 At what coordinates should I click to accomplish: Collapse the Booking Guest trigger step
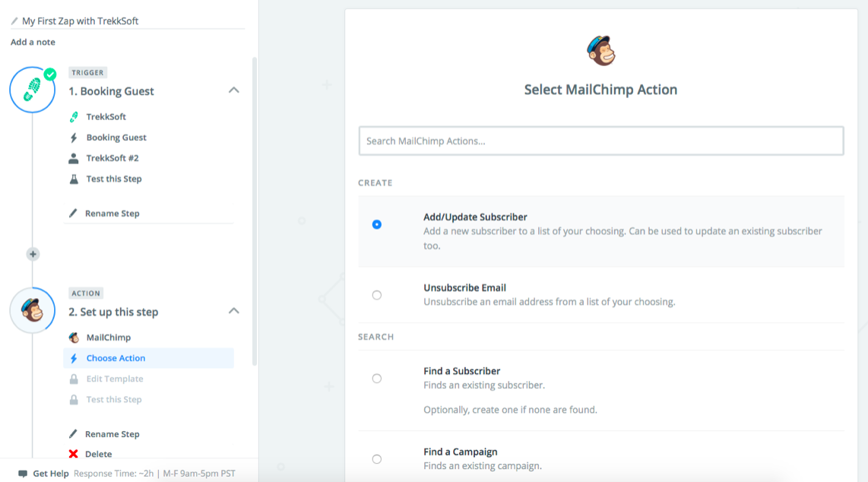234,90
